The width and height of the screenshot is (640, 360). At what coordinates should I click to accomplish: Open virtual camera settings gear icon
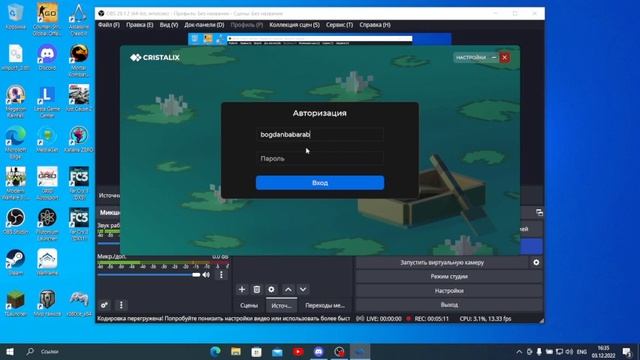[536, 262]
